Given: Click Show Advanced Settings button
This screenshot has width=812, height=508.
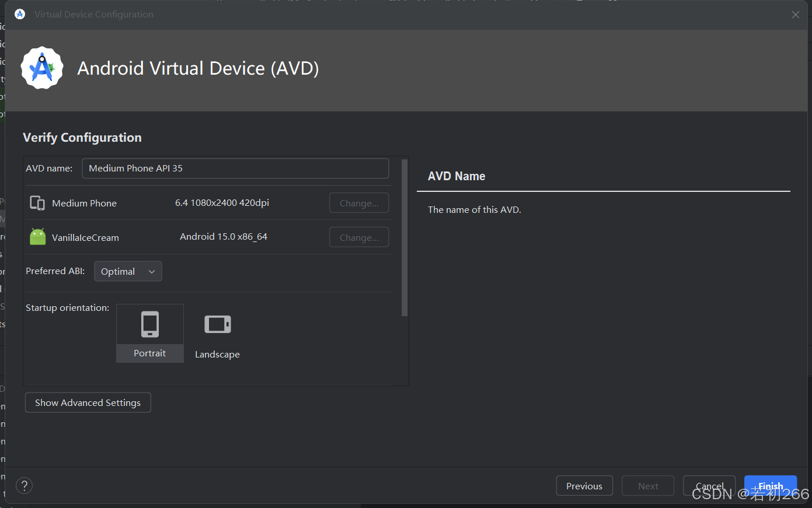Looking at the screenshot, I should [88, 402].
